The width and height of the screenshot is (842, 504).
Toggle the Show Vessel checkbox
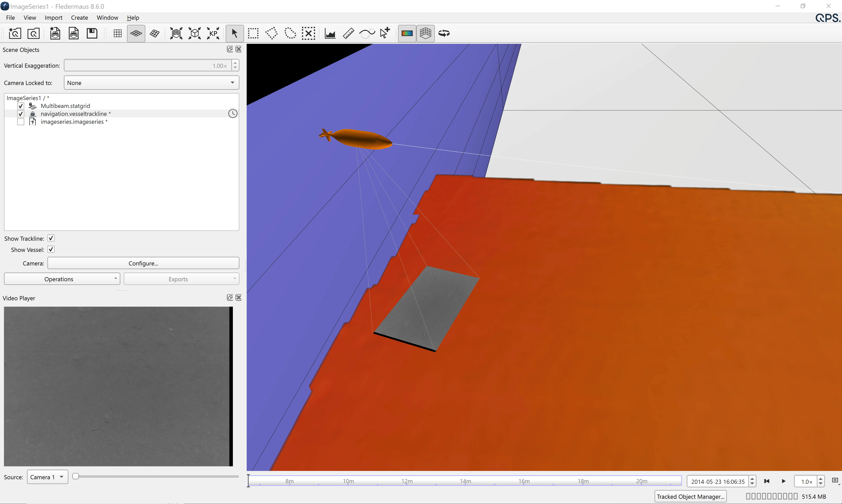(x=51, y=250)
